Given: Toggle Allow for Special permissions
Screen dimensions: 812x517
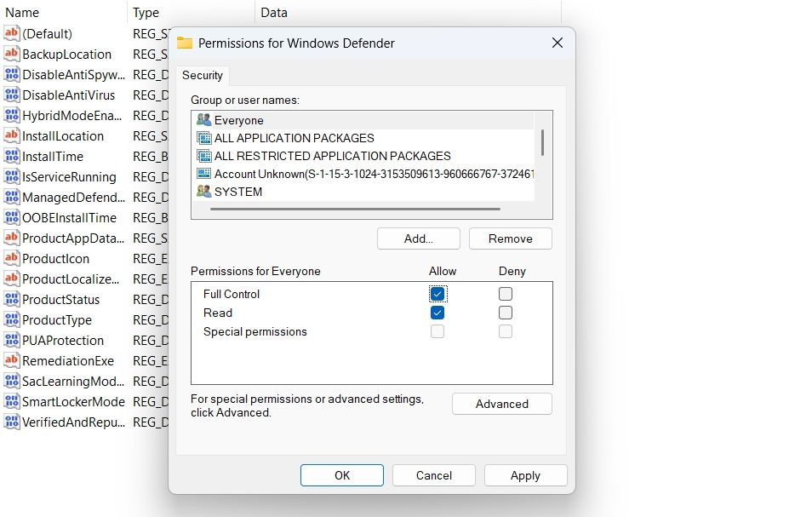Looking at the screenshot, I should (437, 331).
